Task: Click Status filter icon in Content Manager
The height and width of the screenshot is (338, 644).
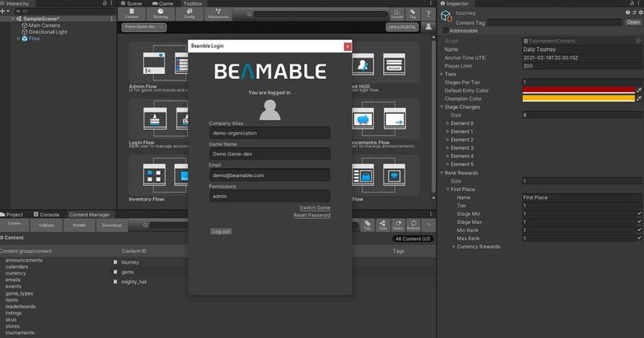Action: pyautogui.click(x=398, y=225)
